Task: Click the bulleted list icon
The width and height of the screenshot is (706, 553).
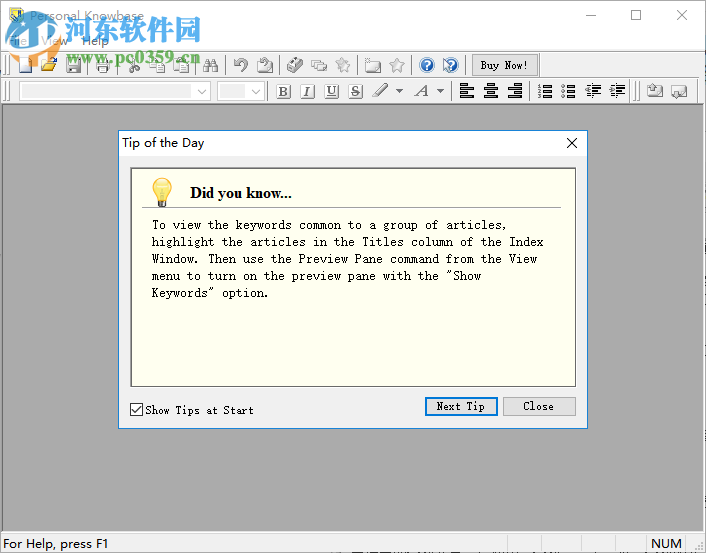Action: [x=569, y=91]
